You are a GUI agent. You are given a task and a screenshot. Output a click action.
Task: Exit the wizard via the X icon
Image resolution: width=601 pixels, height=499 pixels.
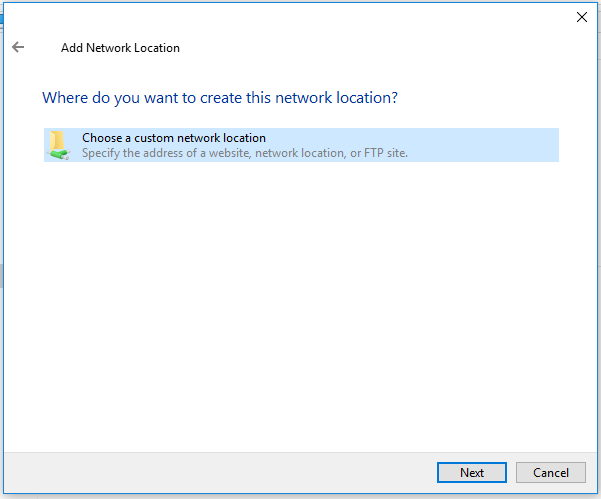pos(582,17)
